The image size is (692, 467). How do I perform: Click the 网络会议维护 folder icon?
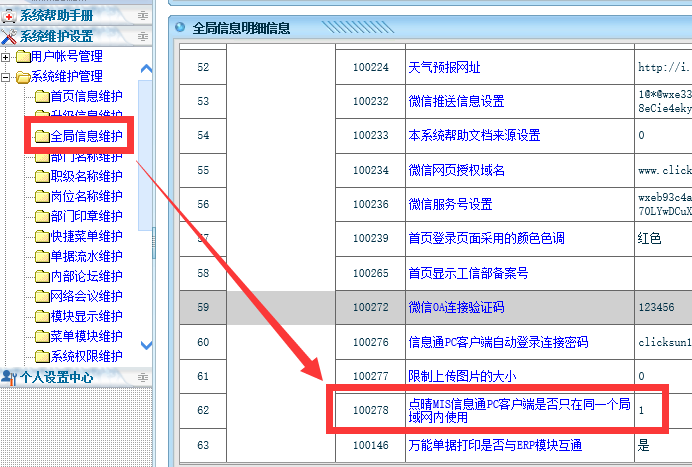(x=41, y=296)
